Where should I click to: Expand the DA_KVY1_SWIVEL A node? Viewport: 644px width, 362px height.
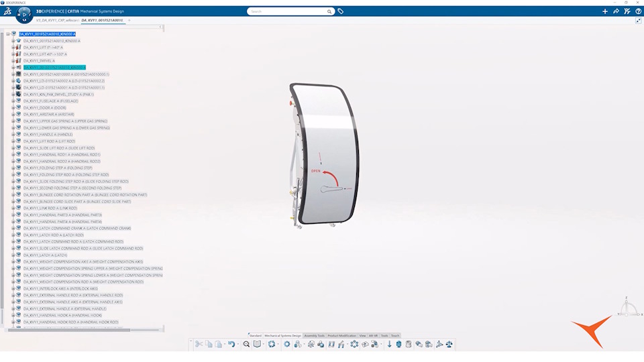click(x=13, y=61)
